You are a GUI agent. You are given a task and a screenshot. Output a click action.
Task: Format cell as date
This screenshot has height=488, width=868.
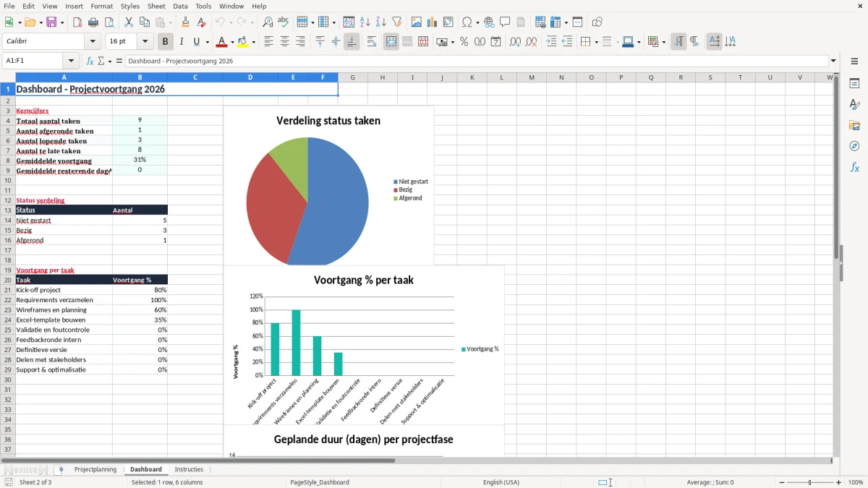pyautogui.click(x=495, y=42)
